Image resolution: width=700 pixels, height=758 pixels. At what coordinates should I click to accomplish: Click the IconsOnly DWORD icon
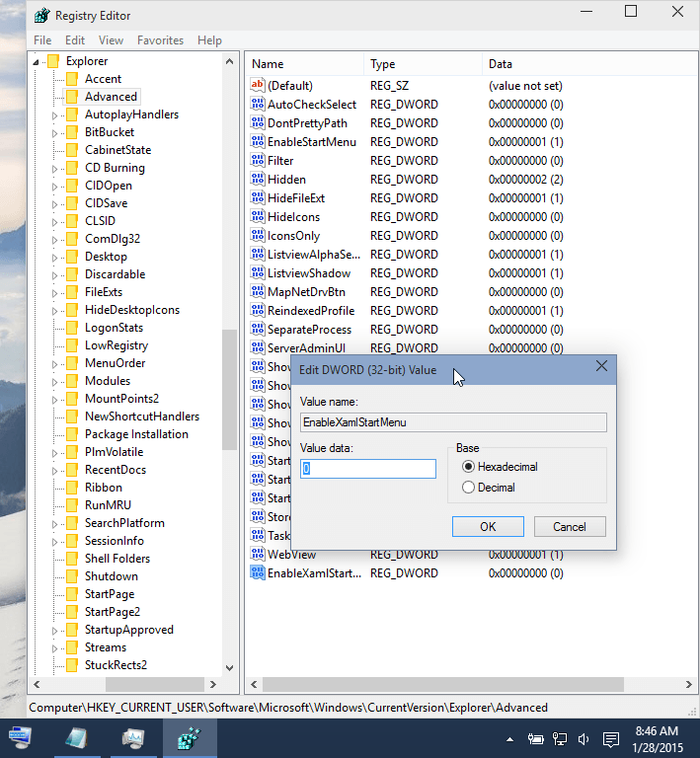coord(258,236)
